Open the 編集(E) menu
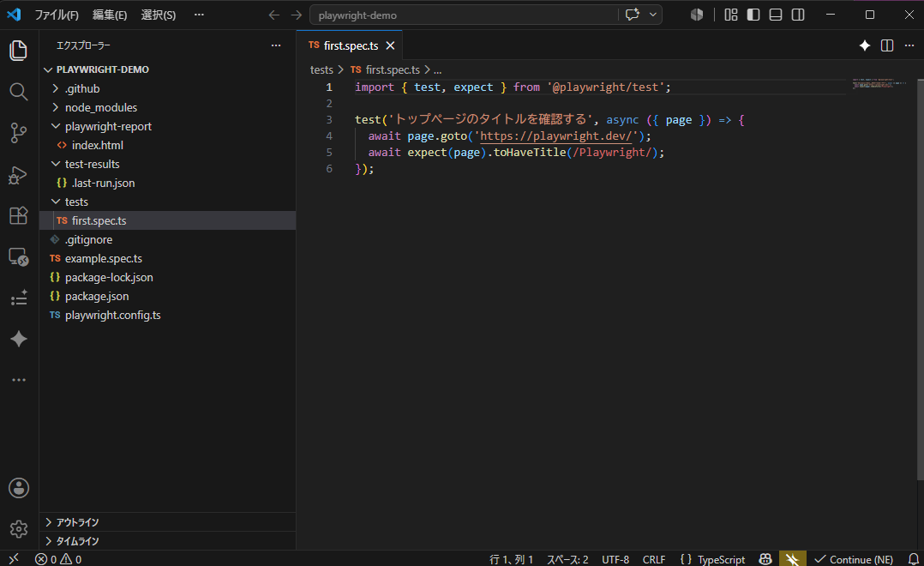 110,15
